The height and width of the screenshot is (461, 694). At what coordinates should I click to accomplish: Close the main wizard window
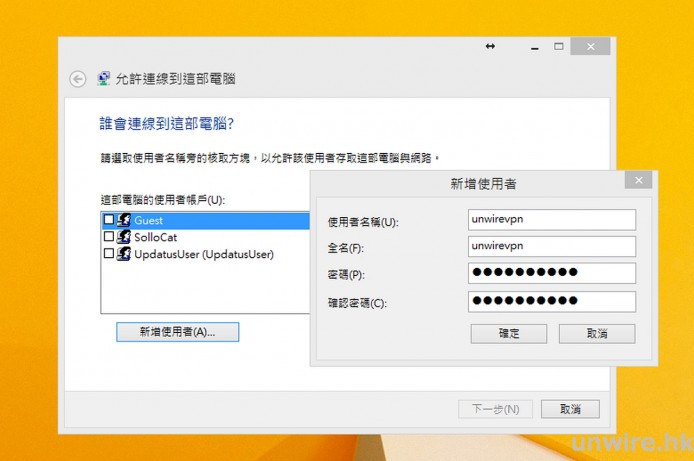[x=591, y=47]
